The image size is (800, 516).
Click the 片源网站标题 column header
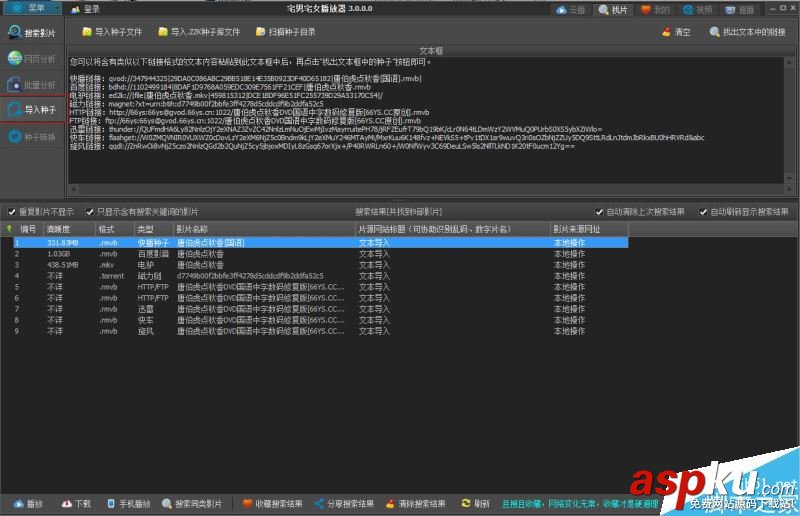point(453,229)
